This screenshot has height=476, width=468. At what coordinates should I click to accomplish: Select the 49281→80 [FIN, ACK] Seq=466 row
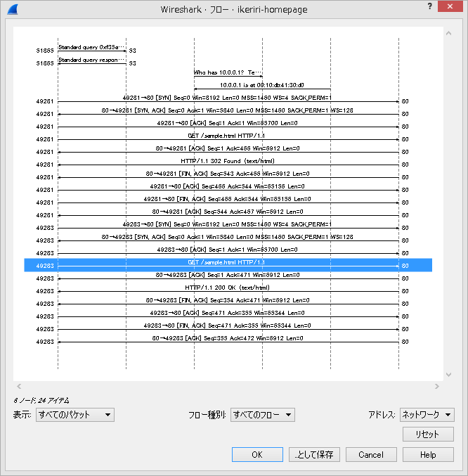pos(228,202)
